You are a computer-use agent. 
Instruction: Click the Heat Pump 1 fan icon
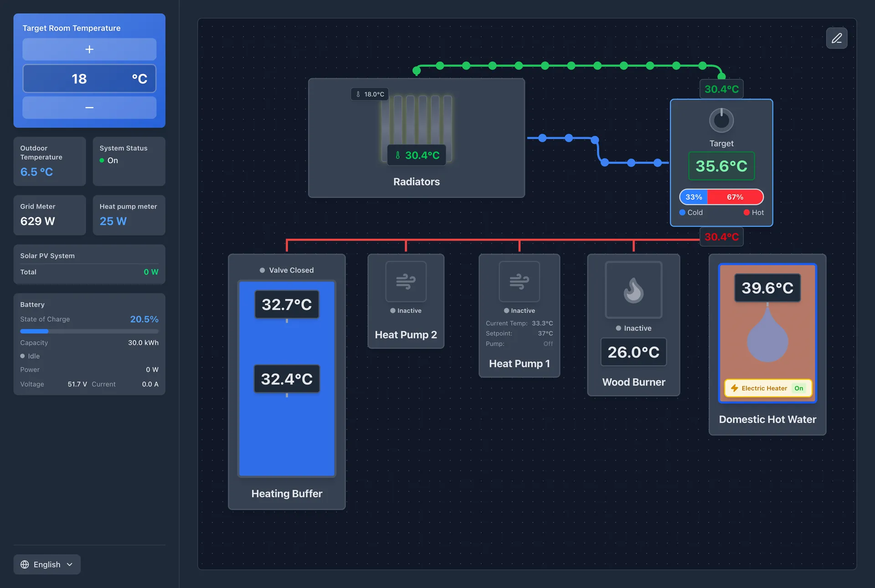coord(519,281)
